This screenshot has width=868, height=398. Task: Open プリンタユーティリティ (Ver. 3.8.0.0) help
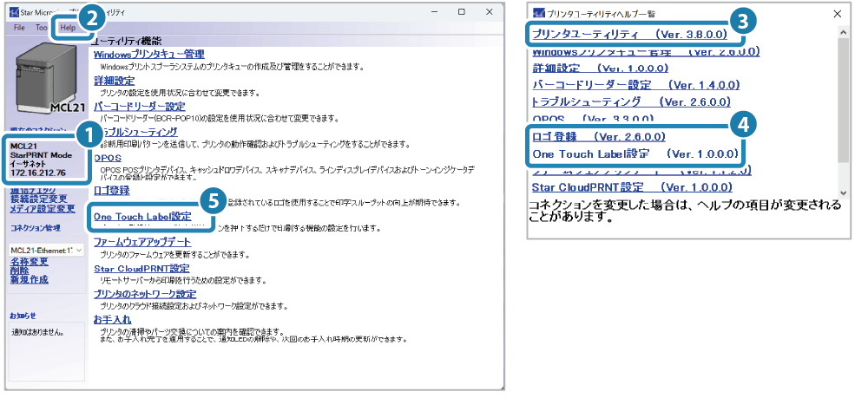[x=629, y=34]
